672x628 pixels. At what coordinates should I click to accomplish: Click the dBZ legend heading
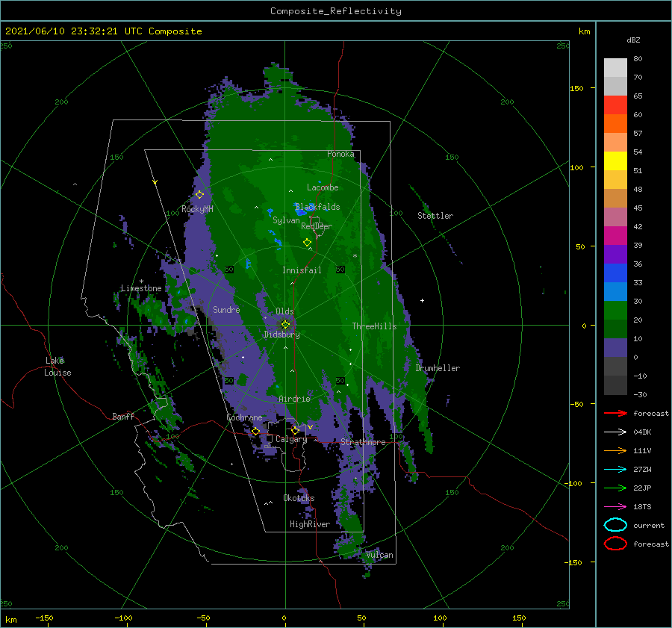(633, 40)
